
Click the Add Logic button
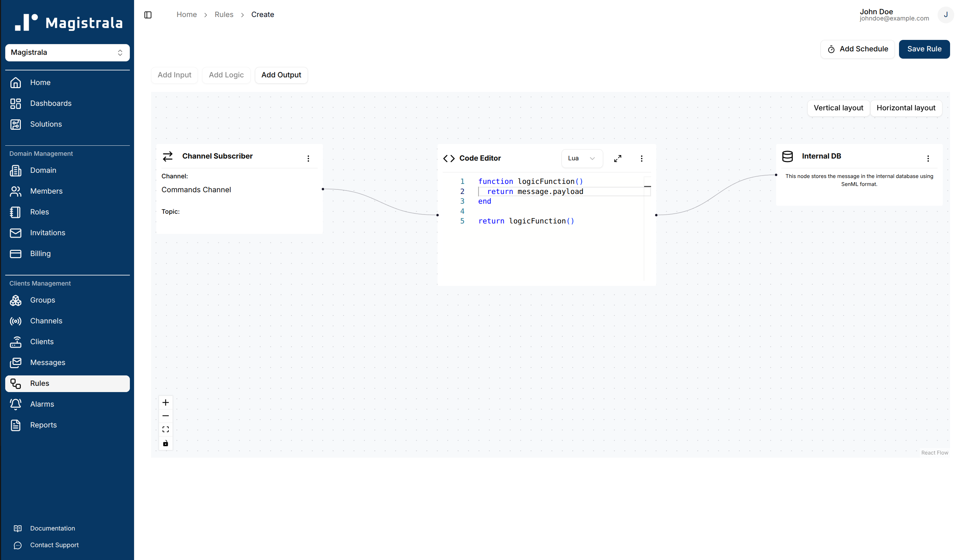[x=226, y=75]
